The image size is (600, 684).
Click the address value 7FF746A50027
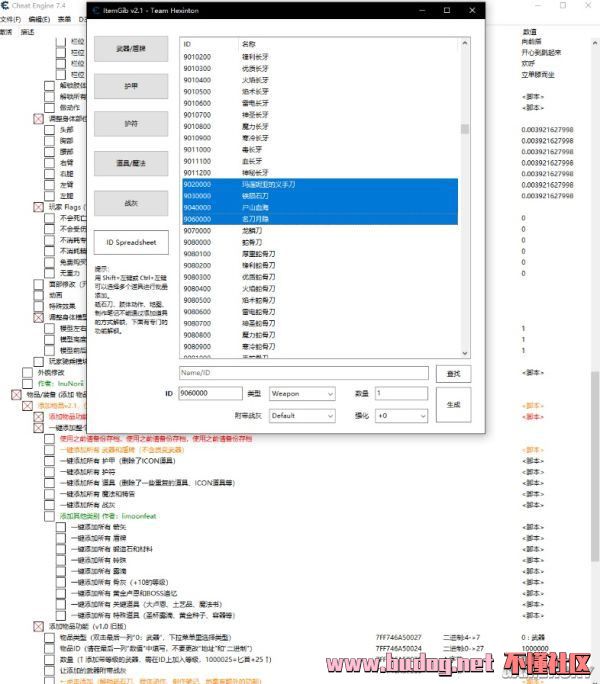[x=398, y=638]
